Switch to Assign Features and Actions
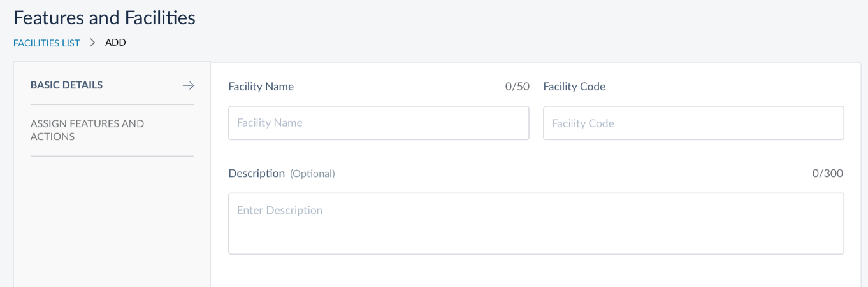The height and width of the screenshot is (287, 868). tap(87, 130)
